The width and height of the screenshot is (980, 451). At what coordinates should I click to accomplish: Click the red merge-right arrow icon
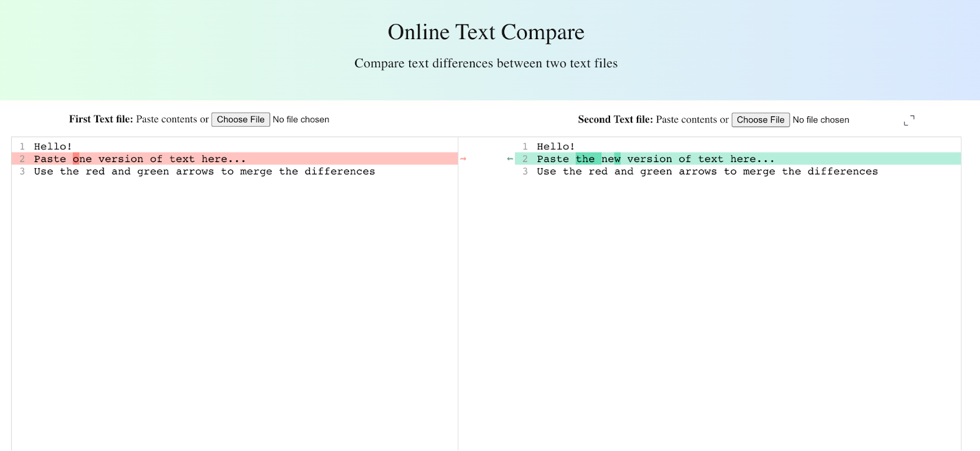tap(463, 159)
